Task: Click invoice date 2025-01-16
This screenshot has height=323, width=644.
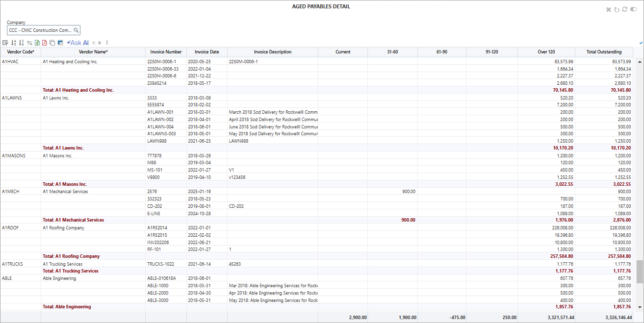Action: [x=199, y=192]
